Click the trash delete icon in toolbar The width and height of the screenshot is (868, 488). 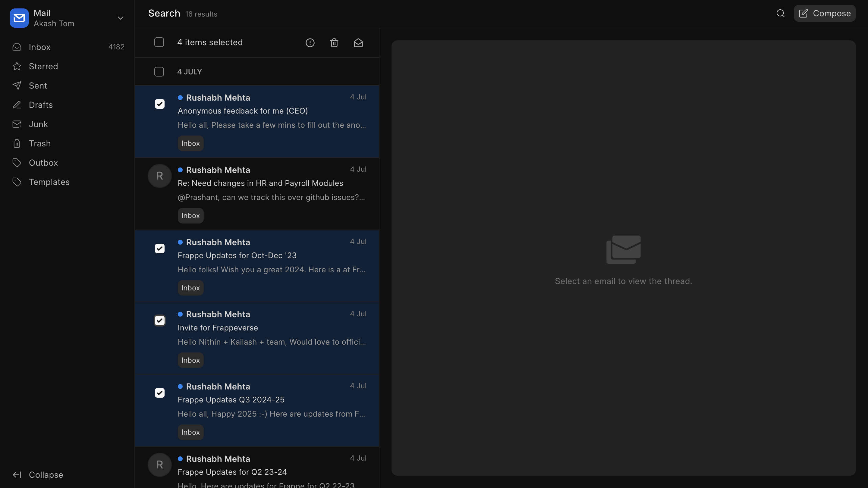(334, 43)
